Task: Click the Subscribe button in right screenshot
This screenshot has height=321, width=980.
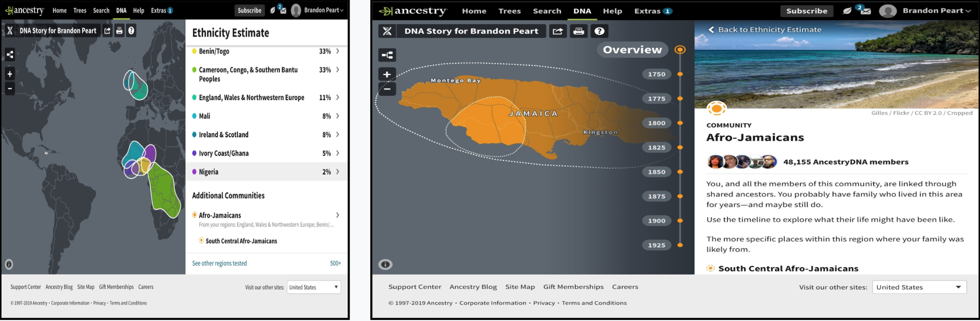Action: click(806, 11)
